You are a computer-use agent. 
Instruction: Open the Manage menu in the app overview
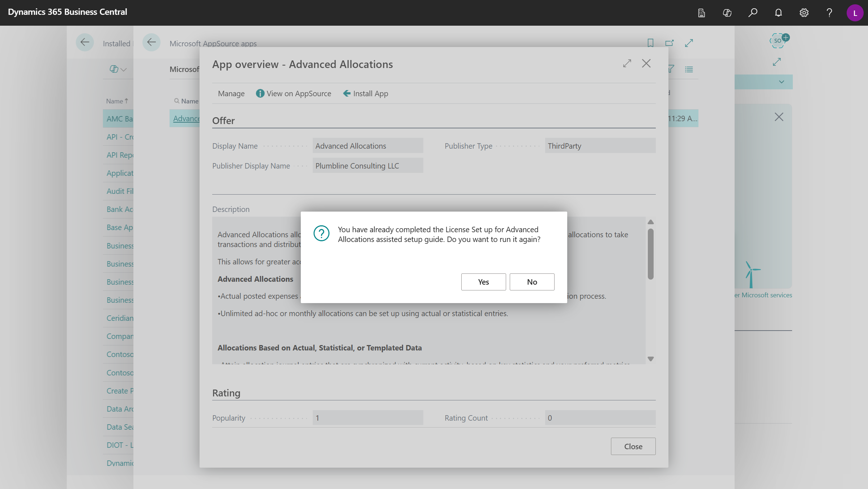[231, 93]
